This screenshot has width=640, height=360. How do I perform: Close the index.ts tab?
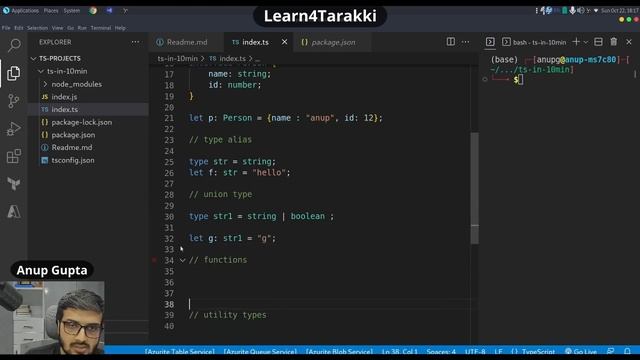point(284,42)
